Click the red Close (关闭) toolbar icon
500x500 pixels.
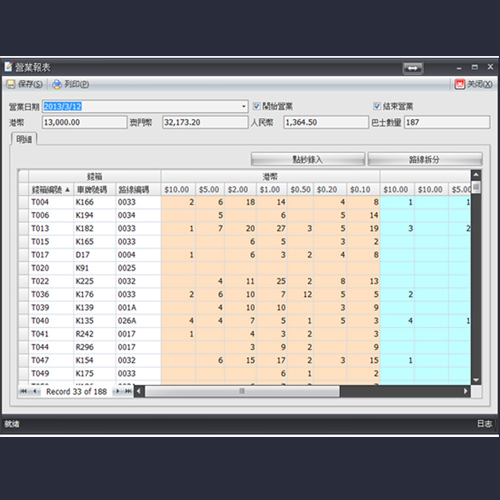click(x=460, y=84)
